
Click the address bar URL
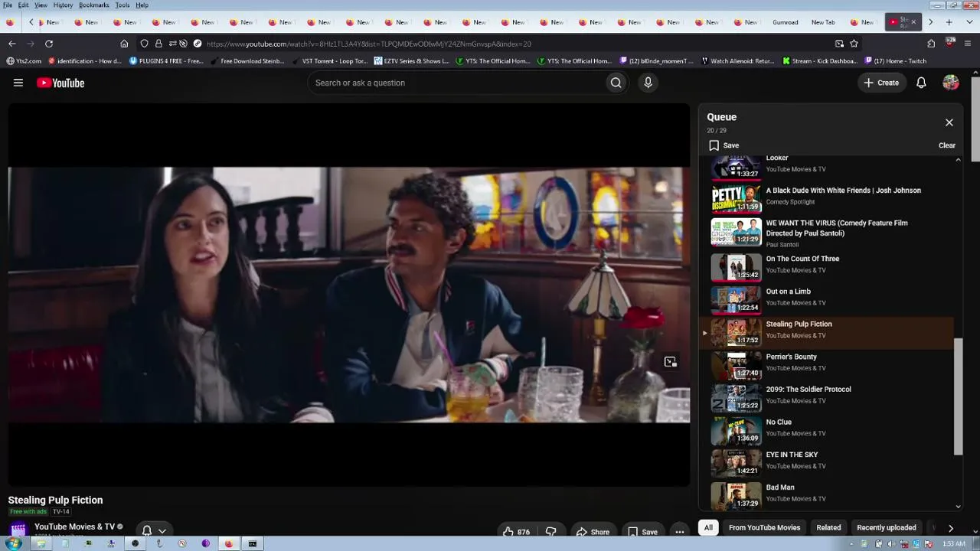368,44
